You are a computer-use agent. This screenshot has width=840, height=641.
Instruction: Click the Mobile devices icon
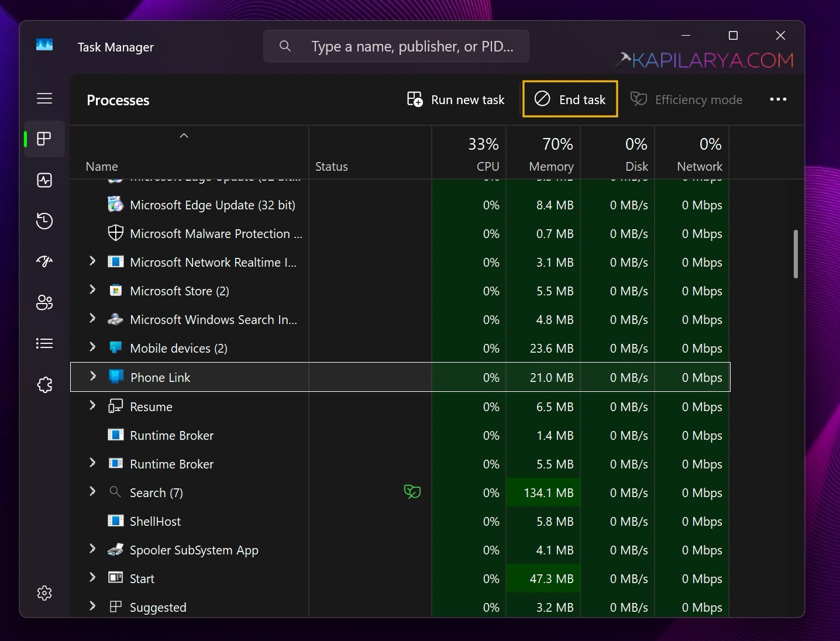(116, 347)
